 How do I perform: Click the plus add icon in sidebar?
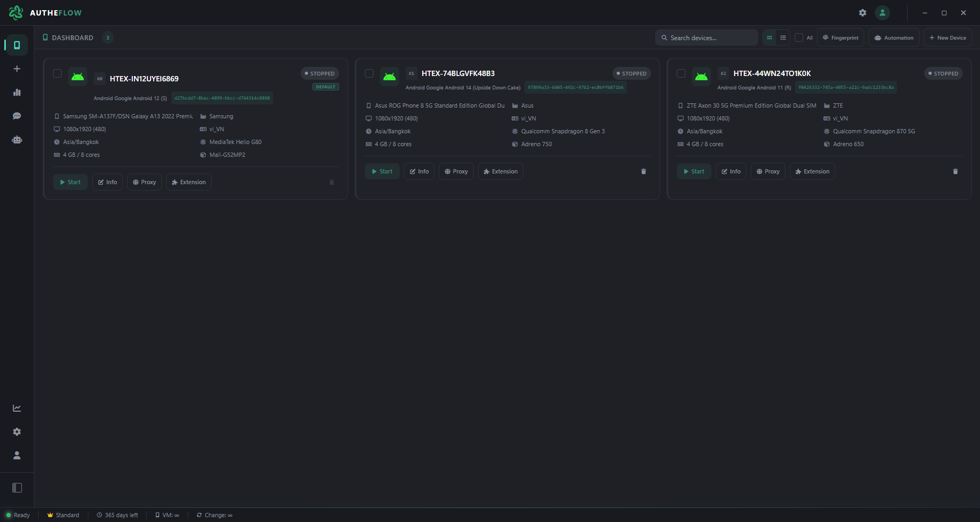(x=17, y=69)
